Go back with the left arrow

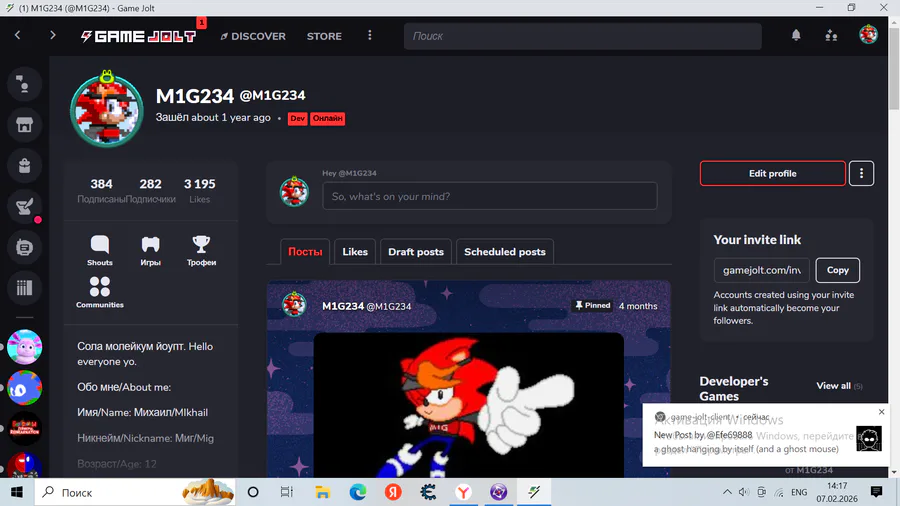click(18, 36)
